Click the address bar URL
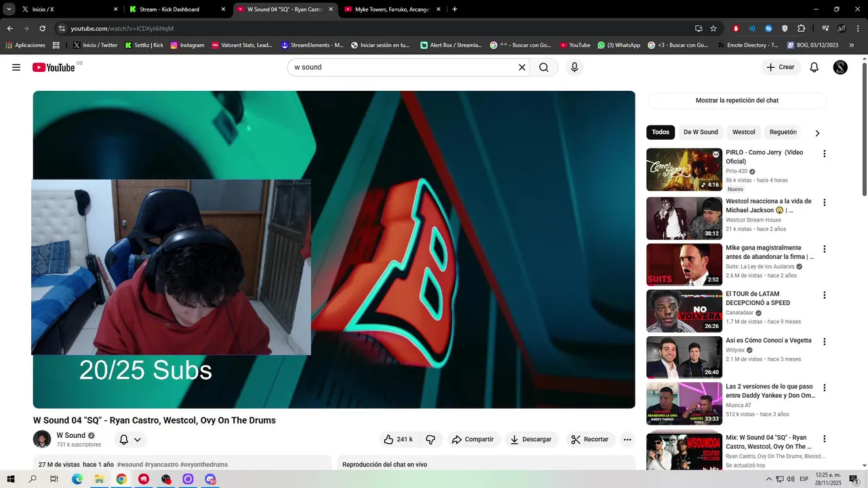The image size is (868, 488). click(x=122, y=28)
